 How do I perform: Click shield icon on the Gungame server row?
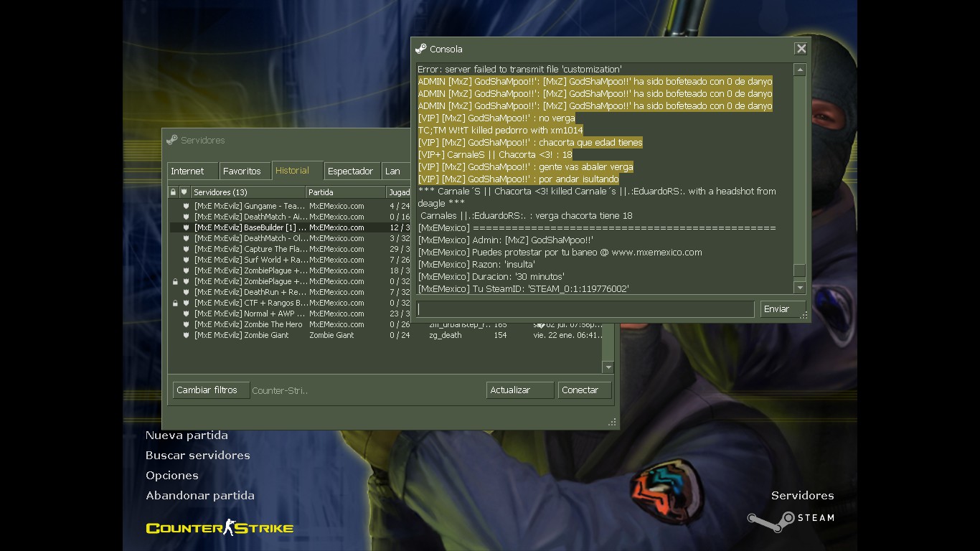[186, 206]
